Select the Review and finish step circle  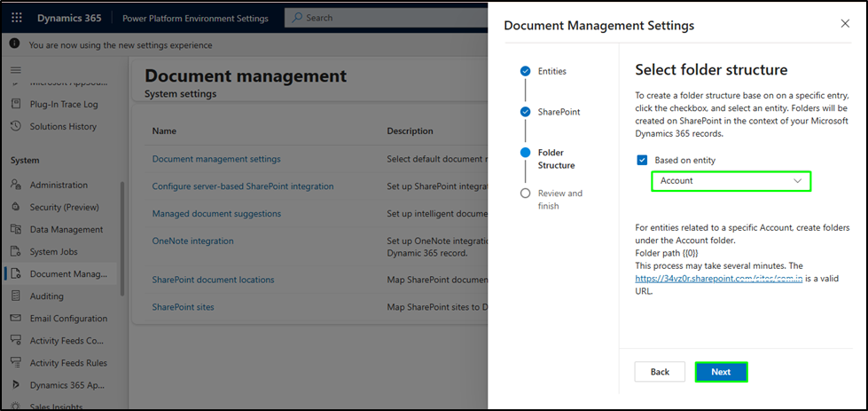coord(526,194)
